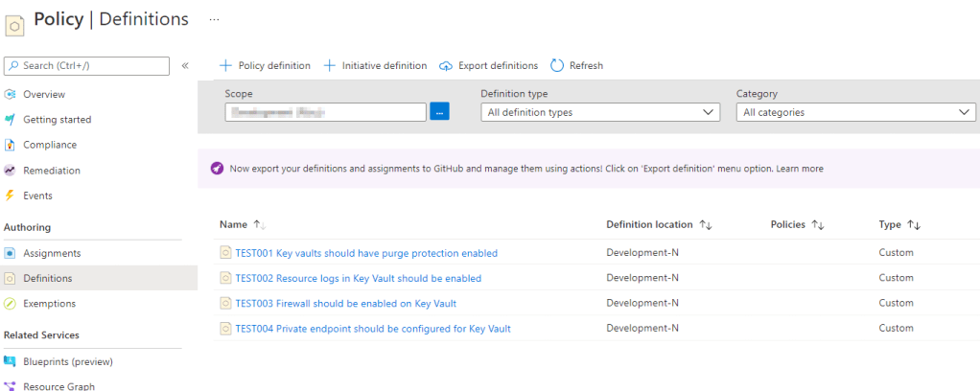Click the Exemptions icon in Authoring

pos(11,304)
